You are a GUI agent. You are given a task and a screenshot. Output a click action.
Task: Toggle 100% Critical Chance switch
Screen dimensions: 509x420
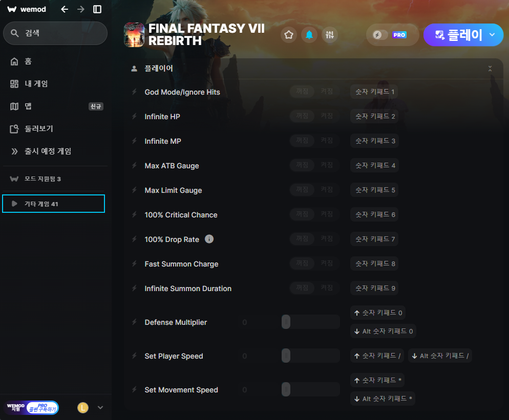pyautogui.click(x=314, y=214)
